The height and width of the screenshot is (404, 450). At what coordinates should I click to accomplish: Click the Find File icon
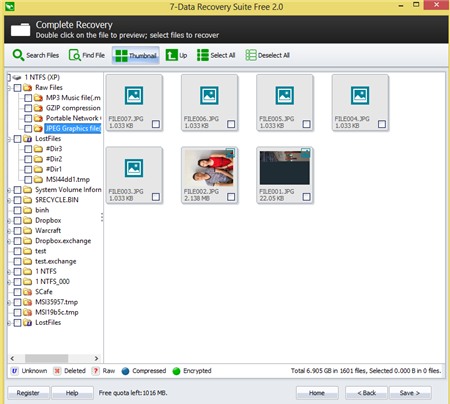pyautogui.click(x=75, y=55)
